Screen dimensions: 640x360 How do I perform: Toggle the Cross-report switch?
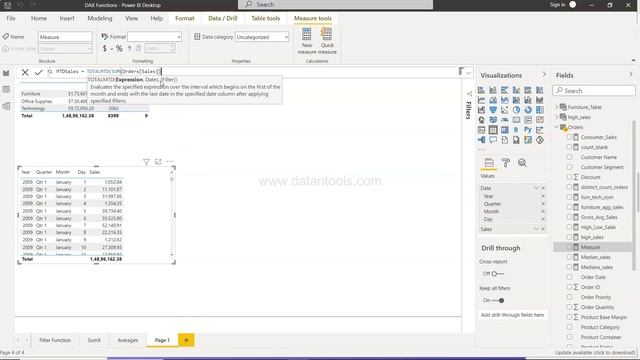(x=497, y=273)
